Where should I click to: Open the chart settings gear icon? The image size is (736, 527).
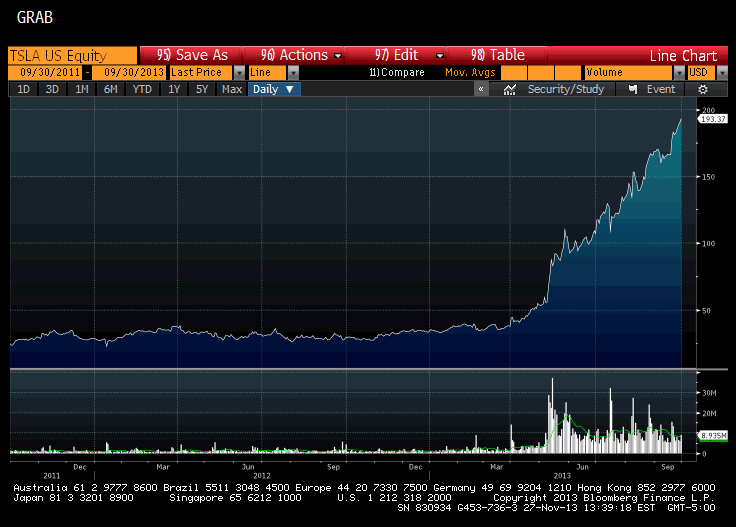coord(702,90)
